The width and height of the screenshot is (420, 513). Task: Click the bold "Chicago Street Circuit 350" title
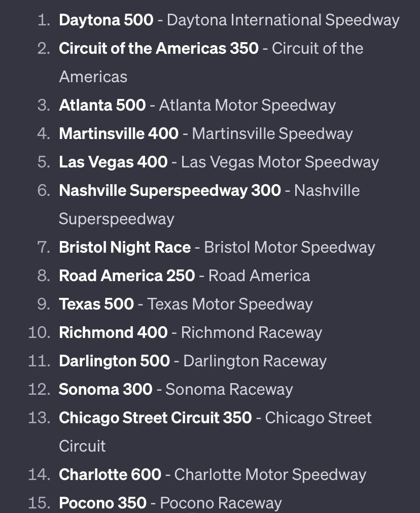155,418
